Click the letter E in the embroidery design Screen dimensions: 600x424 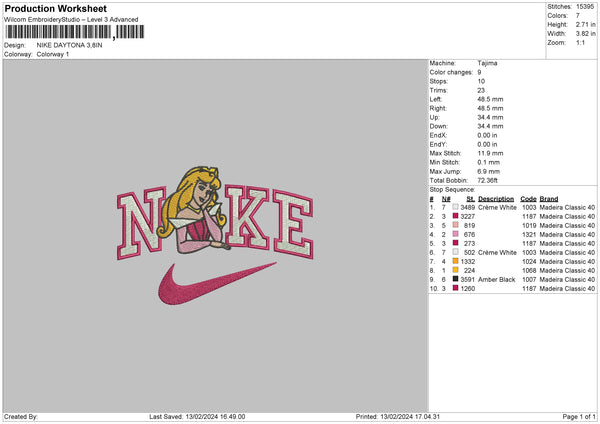(293, 223)
